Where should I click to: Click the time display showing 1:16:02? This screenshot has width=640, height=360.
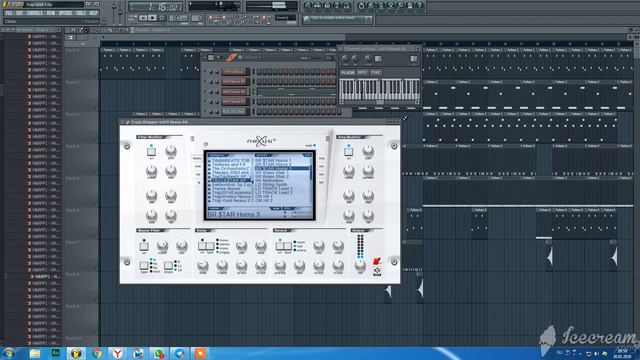point(155,7)
